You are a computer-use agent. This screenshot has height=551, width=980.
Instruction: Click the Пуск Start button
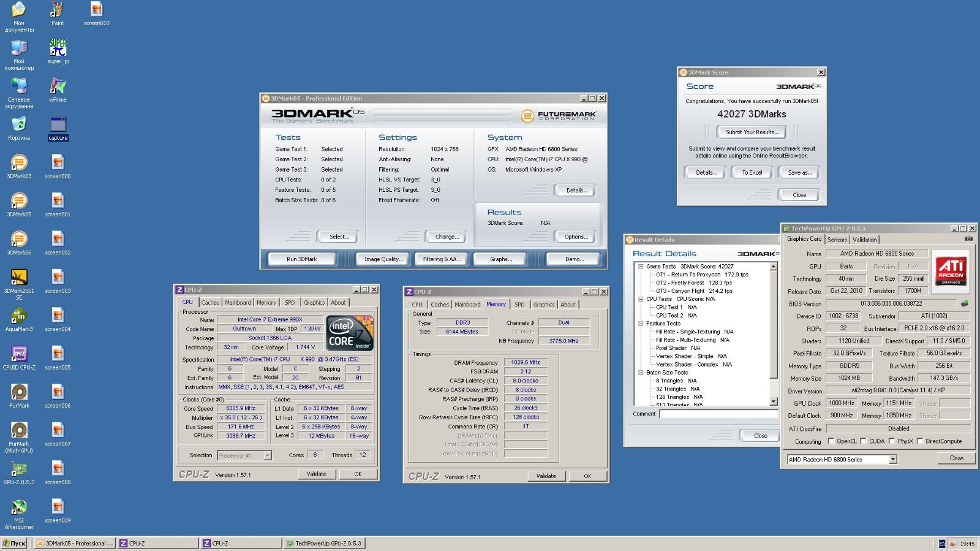pyautogui.click(x=15, y=544)
